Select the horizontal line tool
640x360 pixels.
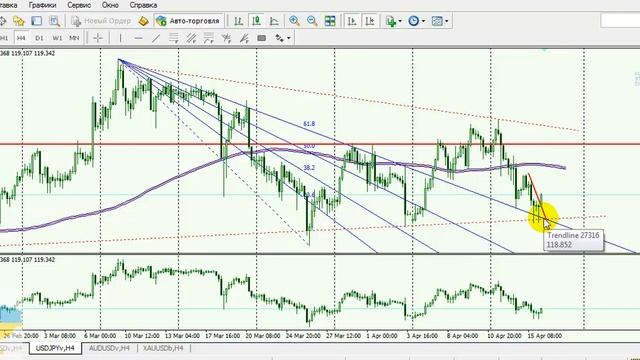138,38
